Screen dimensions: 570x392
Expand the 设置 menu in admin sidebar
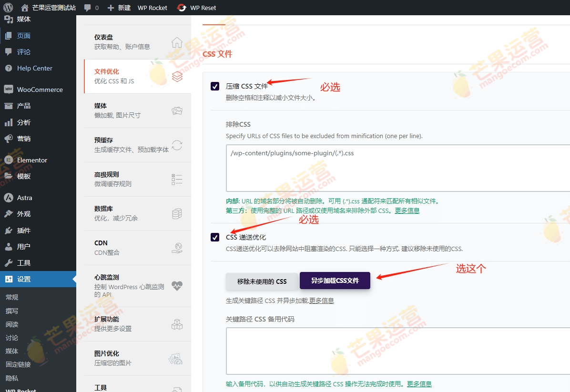(24, 279)
